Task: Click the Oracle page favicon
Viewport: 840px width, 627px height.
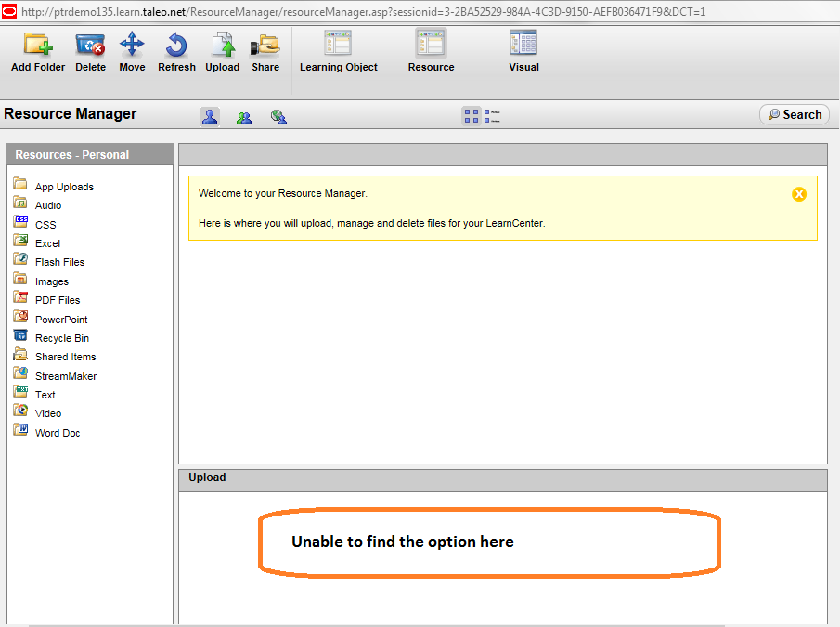Action: [9, 11]
